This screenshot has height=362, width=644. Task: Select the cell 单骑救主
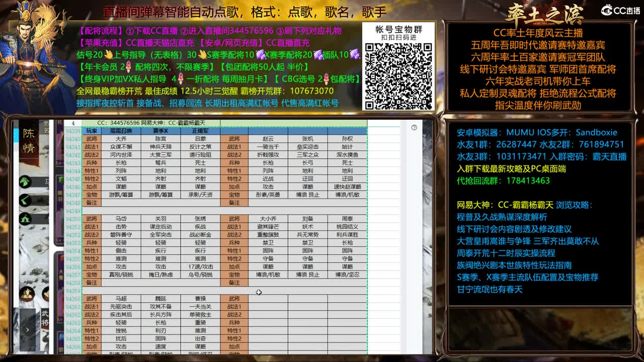coord(200,315)
